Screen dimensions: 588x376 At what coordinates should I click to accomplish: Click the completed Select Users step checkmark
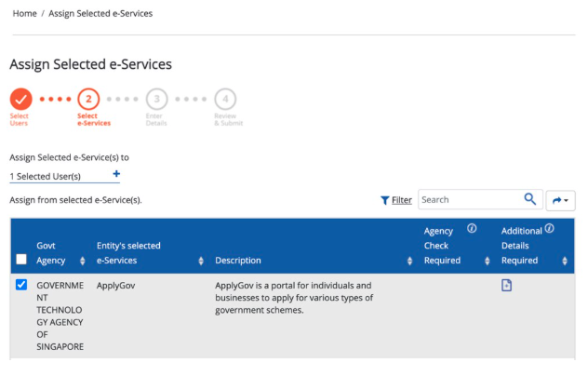pyautogui.click(x=20, y=99)
